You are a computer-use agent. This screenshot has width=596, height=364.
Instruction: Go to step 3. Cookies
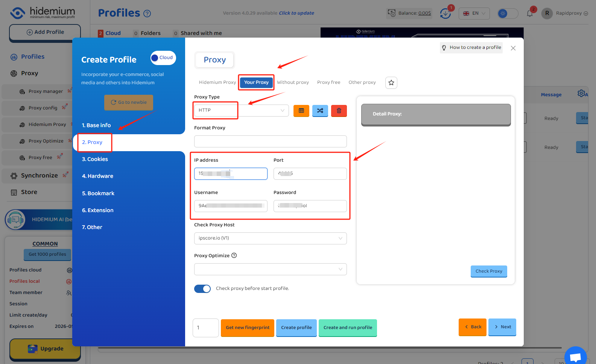(x=95, y=159)
